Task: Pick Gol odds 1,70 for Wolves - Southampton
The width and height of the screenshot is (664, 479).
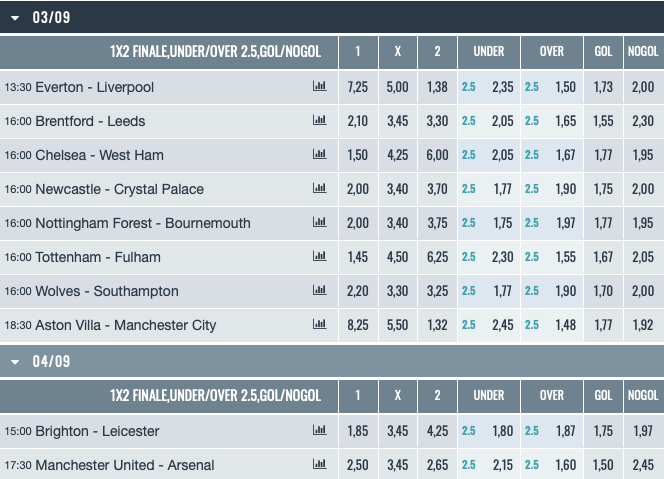Action: [603, 291]
